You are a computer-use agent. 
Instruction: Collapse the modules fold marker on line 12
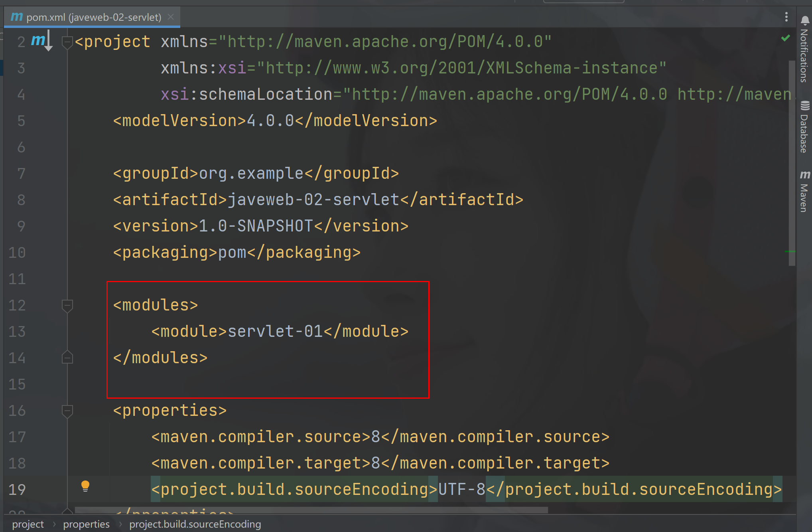tap(67, 306)
